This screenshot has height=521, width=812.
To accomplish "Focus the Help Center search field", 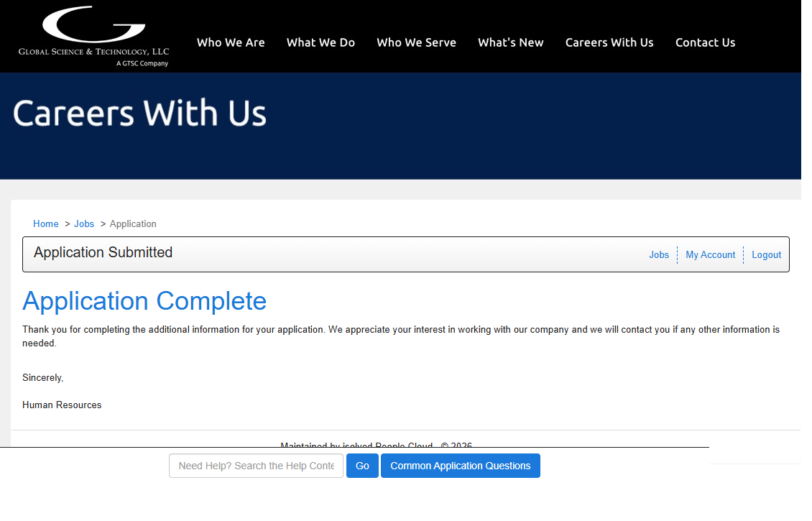I will tap(256, 466).
